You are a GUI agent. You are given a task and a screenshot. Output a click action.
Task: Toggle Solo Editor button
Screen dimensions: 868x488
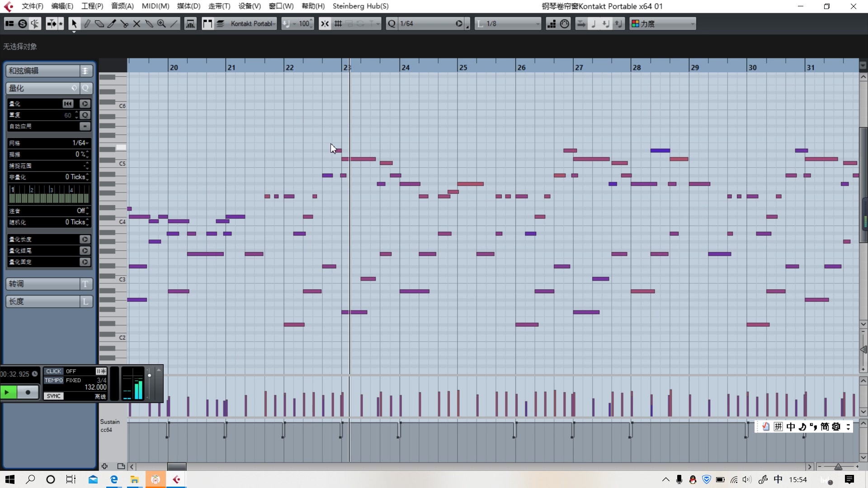coord(22,24)
